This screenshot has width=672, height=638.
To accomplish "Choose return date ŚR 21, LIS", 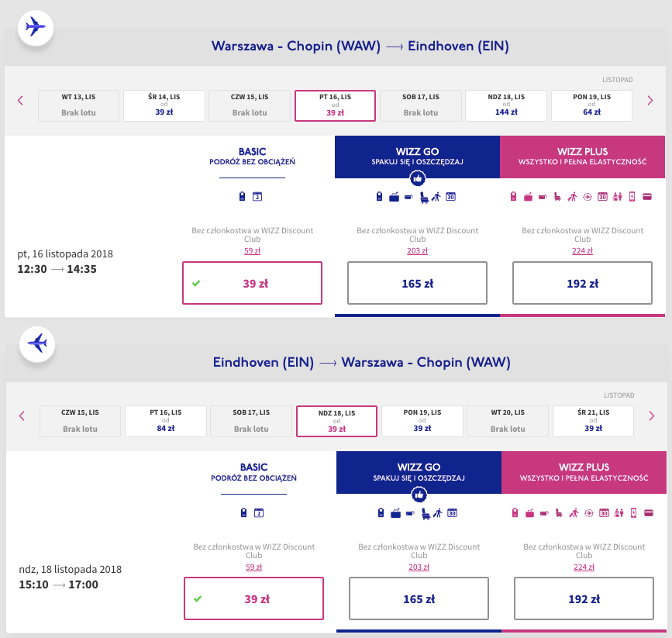I will [593, 421].
